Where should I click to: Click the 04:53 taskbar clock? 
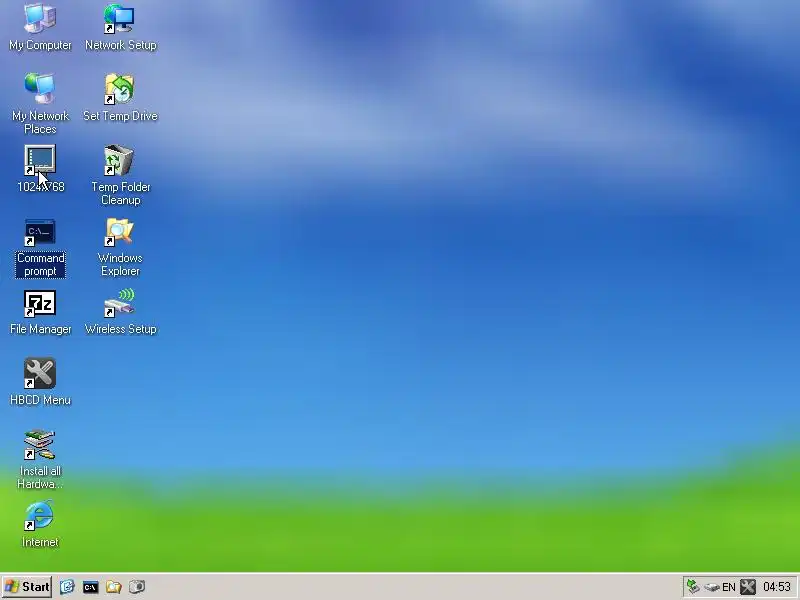point(777,587)
